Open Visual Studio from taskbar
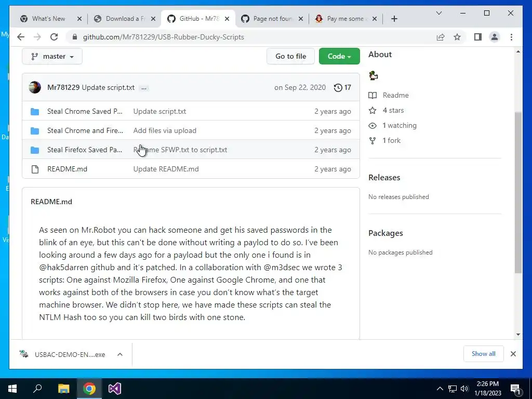This screenshot has width=532, height=399. tap(115, 389)
